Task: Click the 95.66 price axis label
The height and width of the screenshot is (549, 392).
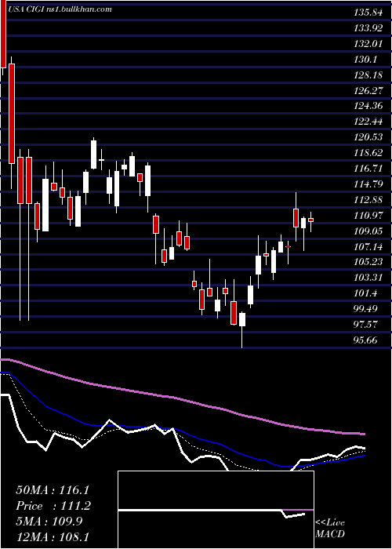Action: 365,340
